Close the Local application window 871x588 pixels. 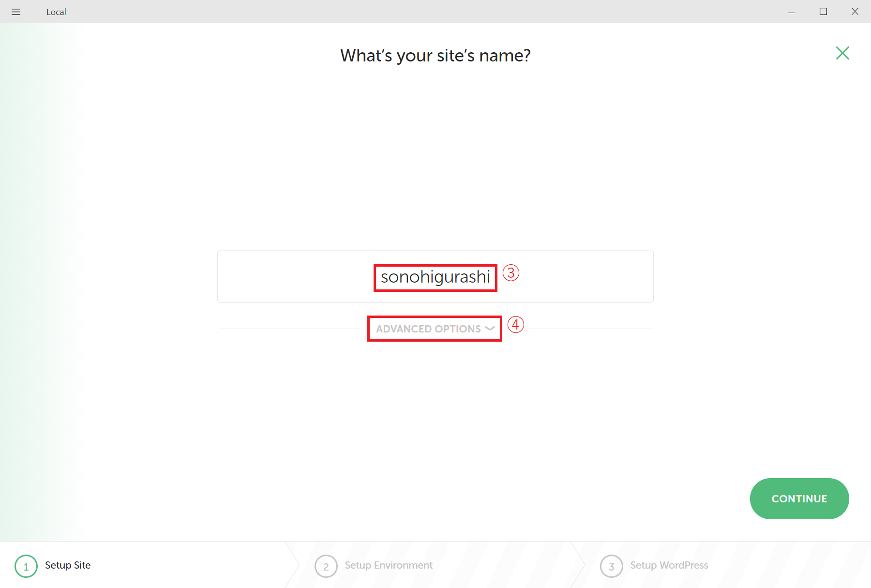[855, 12]
